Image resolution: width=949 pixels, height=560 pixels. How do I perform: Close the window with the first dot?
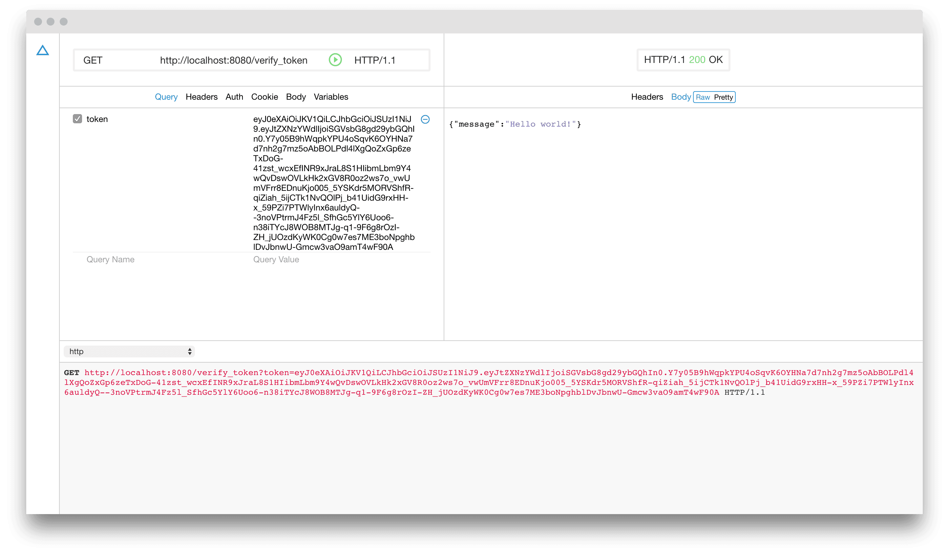pos(38,22)
